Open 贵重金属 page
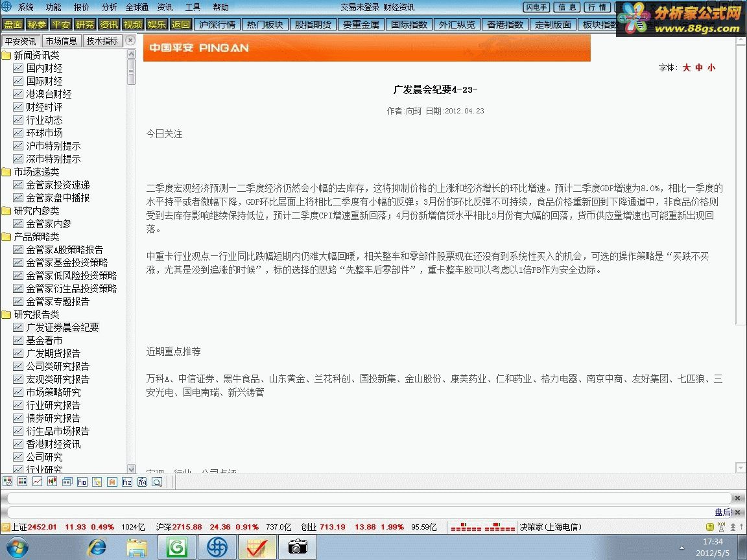The height and width of the screenshot is (560, 747). (x=361, y=24)
